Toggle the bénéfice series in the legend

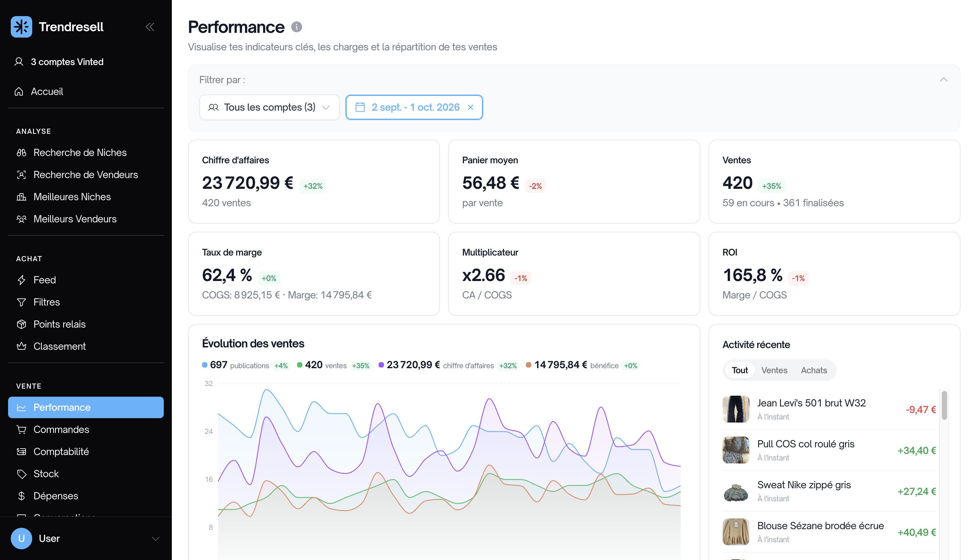pyautogui.click(x=572, y=365)
